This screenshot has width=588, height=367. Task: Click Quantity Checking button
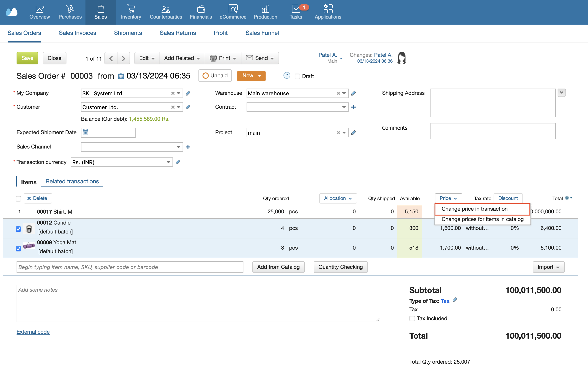340,267
